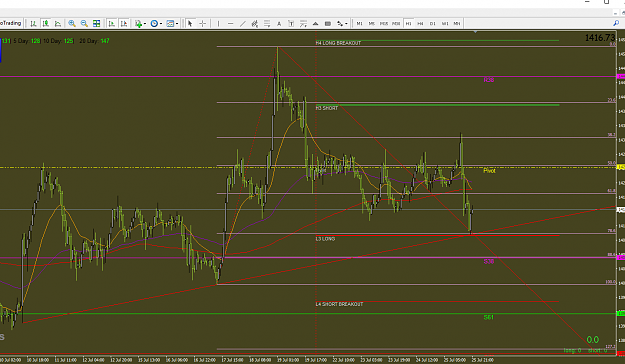The height and width of the screenshot is (364, 625).
Task: Switch to M15 timeframe
Action: pos(384,24)
